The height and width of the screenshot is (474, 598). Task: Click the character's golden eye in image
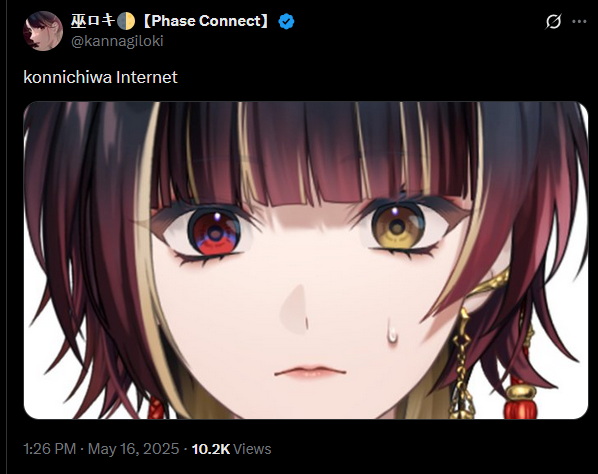[x=397, y=227]
